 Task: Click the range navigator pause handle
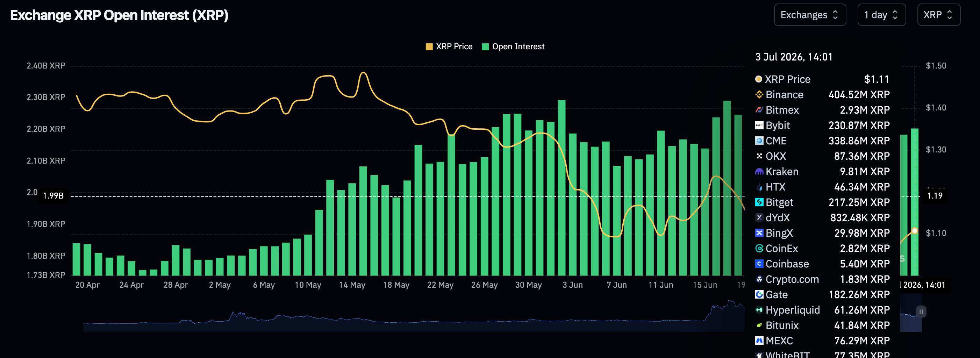pyautogui.click(x=921, y=312)
